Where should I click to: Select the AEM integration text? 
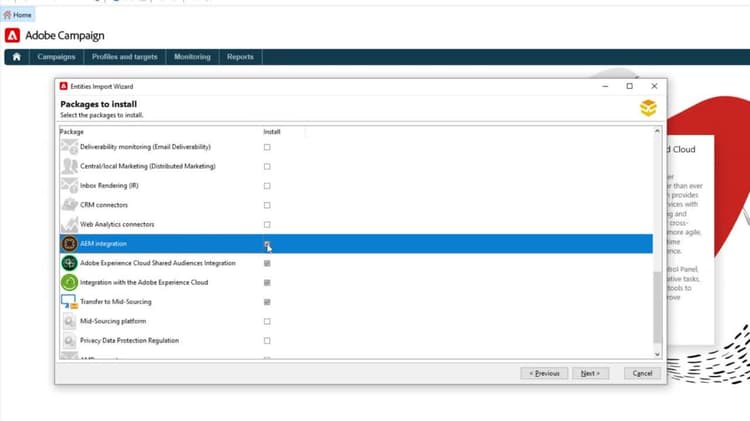point(103,244)
